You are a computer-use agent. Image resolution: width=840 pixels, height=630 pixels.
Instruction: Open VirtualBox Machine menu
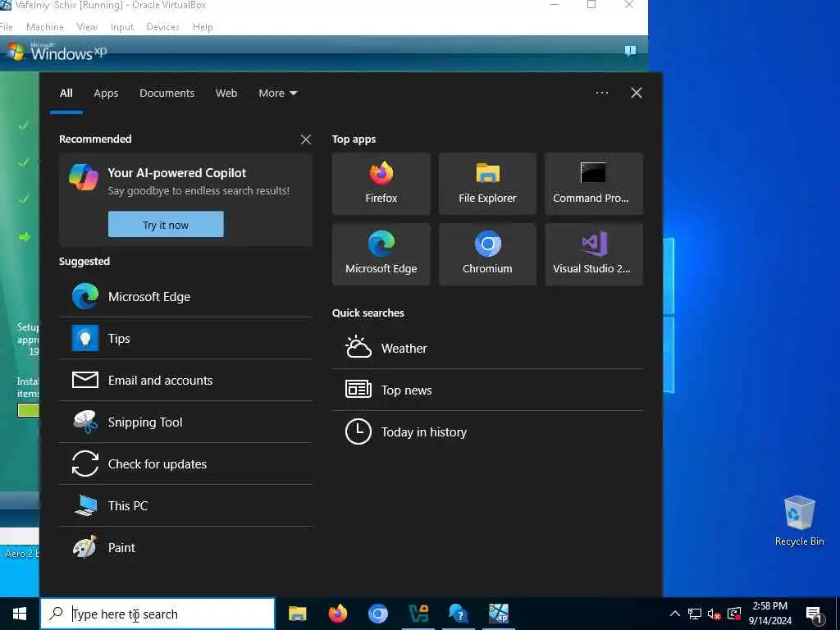pyautogui.click(x=45, y=27)
